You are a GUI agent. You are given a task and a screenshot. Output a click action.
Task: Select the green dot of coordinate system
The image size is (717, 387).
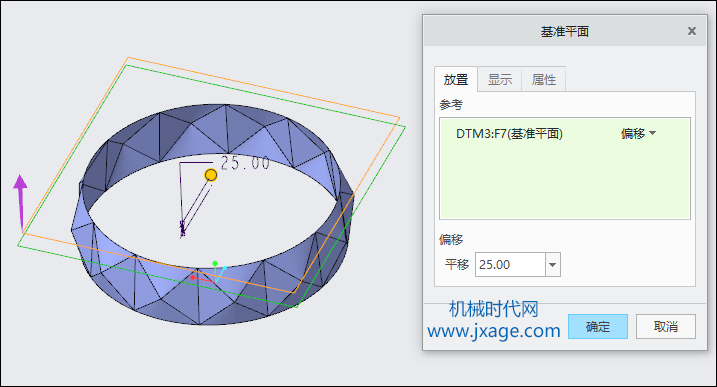click(215, 263)
